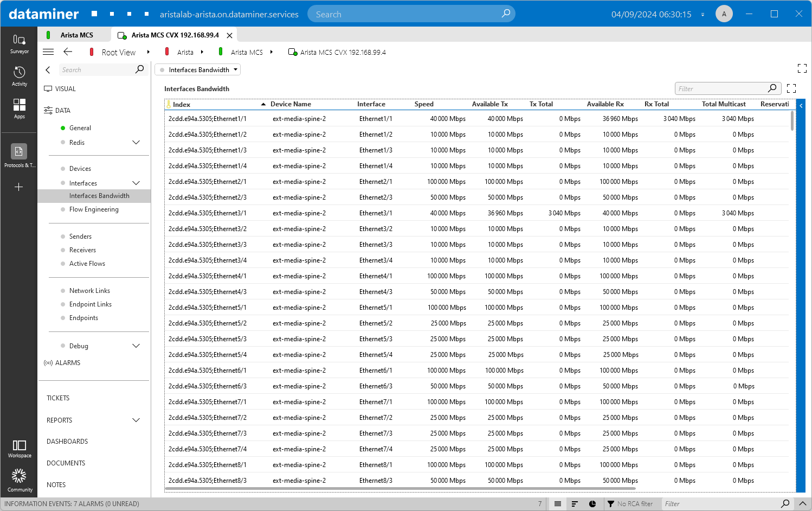
Task: Open the ALARMS section
Action: click(67, 363)
